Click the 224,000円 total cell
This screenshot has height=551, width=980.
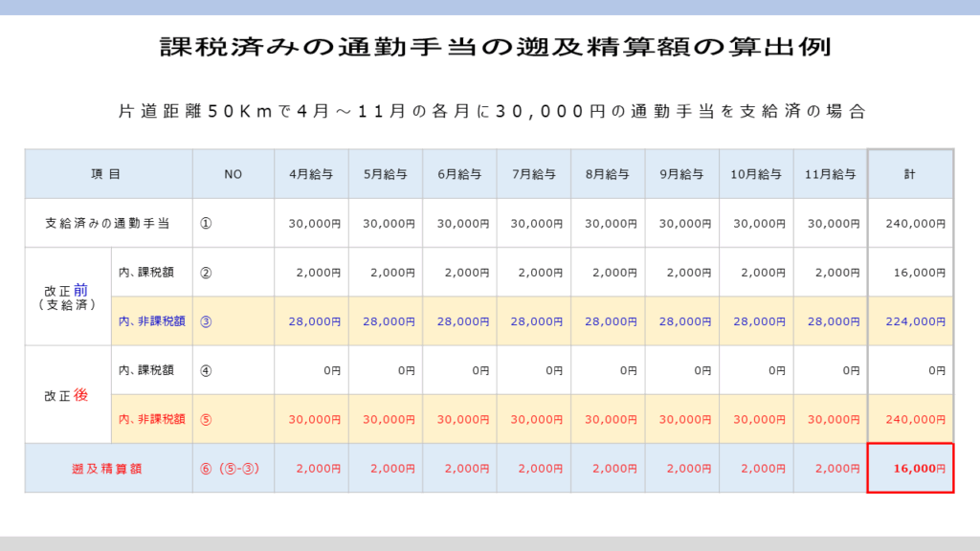tap(910, 321)
